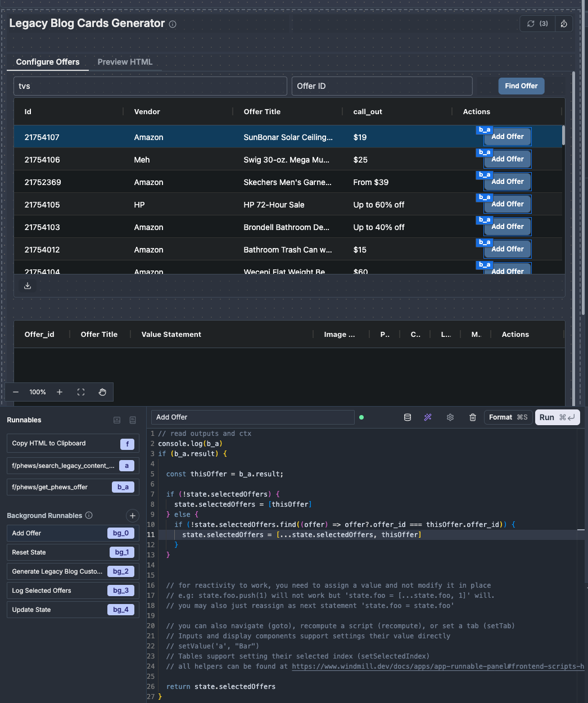The image size is (588, 703).
Task: Click the fit-to-screen icon in zoom toolbar
Action: click(x=81, y=392)
